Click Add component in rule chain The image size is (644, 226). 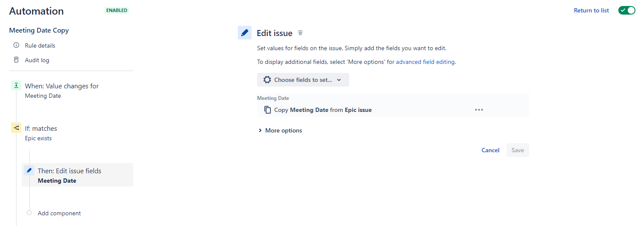[59, 213]
